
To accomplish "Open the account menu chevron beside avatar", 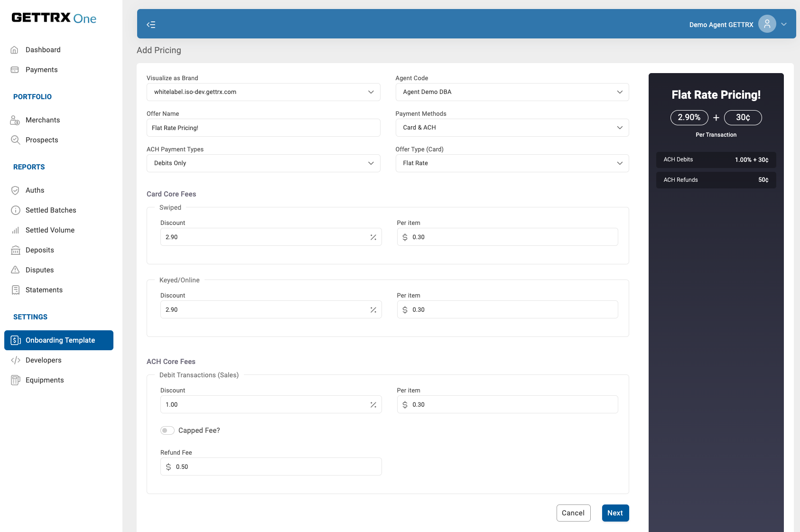I will pyautogui.click(x=784, y=24).
